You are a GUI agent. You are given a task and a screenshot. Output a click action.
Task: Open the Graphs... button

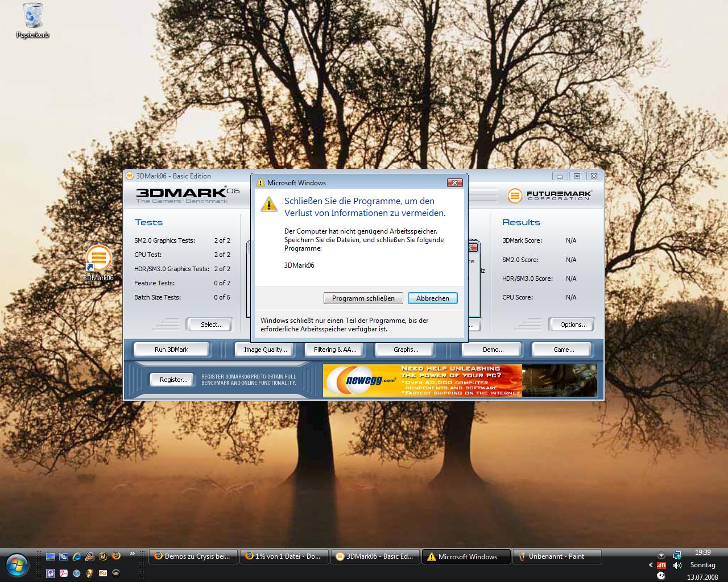tap(406, 350)
